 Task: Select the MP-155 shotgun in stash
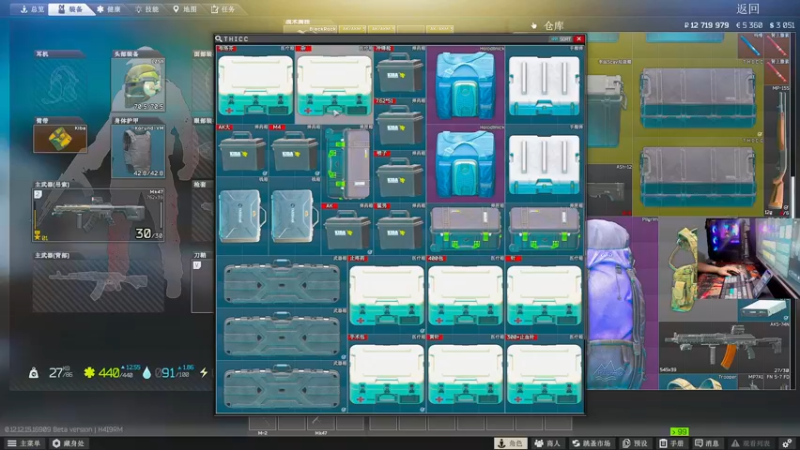pyautogui.click(x=777, y=151)
